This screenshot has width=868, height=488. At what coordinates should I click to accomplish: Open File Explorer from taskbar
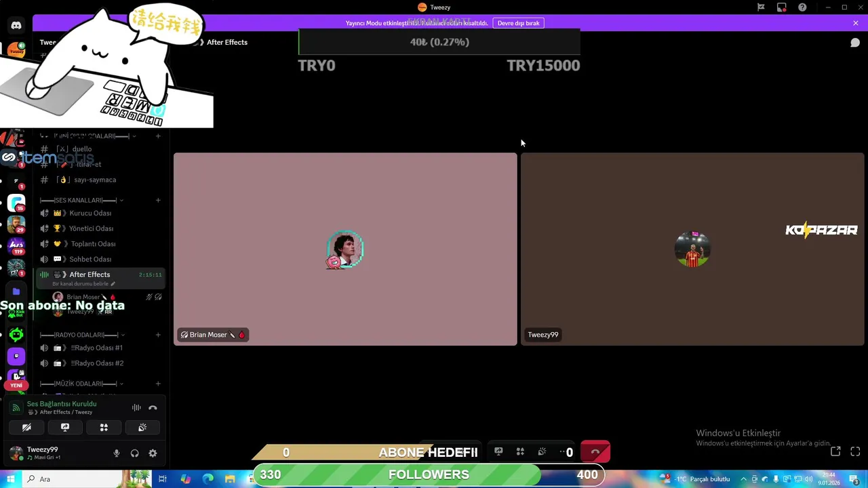click(230, 479)
